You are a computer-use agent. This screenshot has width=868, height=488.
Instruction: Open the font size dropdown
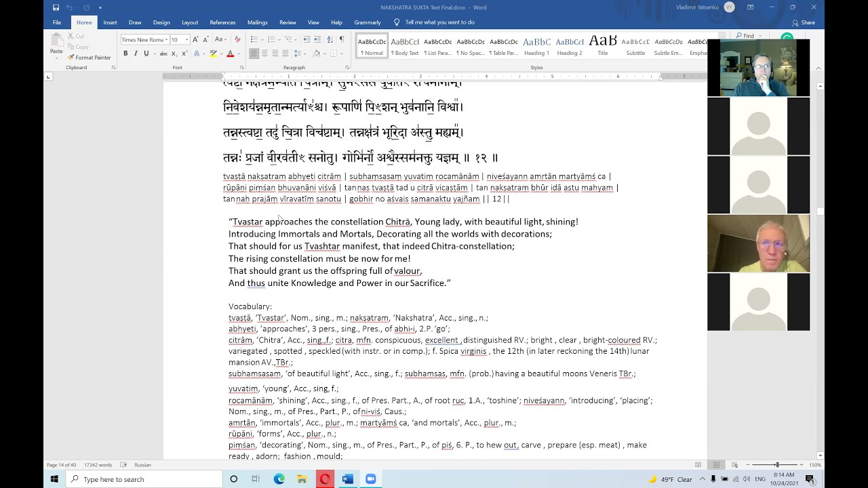point(187,40)
